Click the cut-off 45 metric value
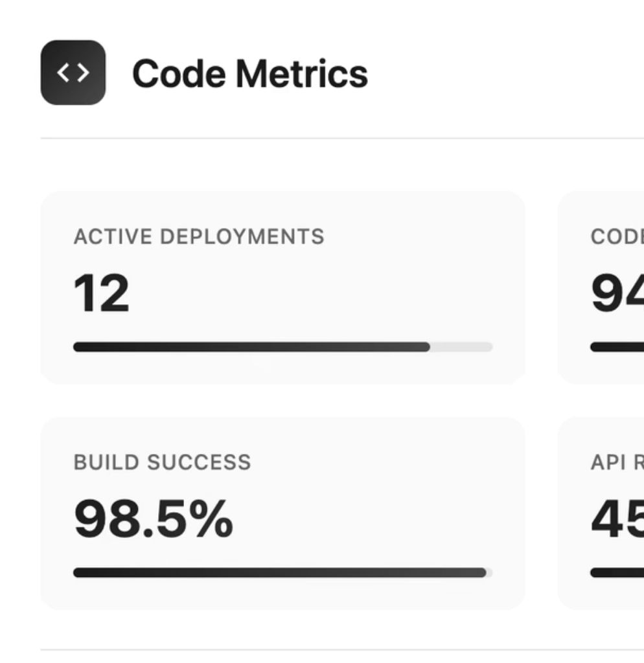Viewport: 644px width, 663px height. [616, 519]
